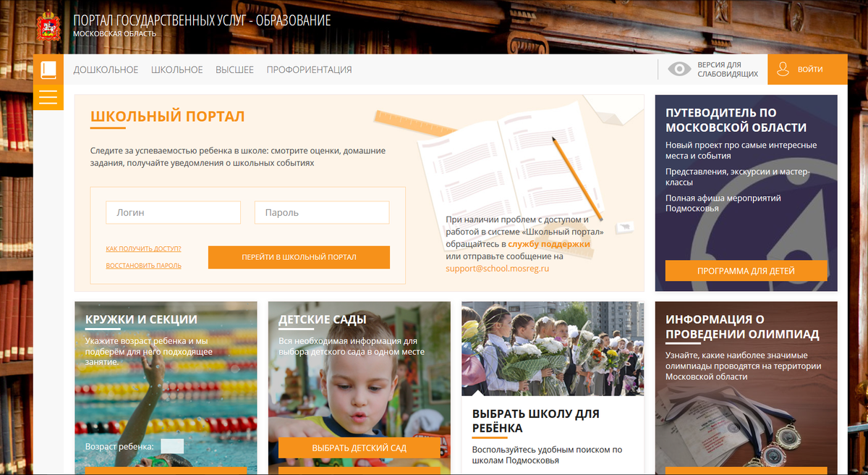Click the Выбрать школу для ребёнка heading

coord(536,421)
